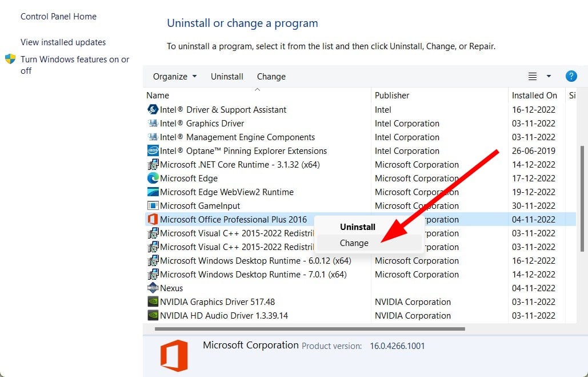
Task: Click the large Office logo in details pane
Action: pyautogui.click(x=174, y=355)
